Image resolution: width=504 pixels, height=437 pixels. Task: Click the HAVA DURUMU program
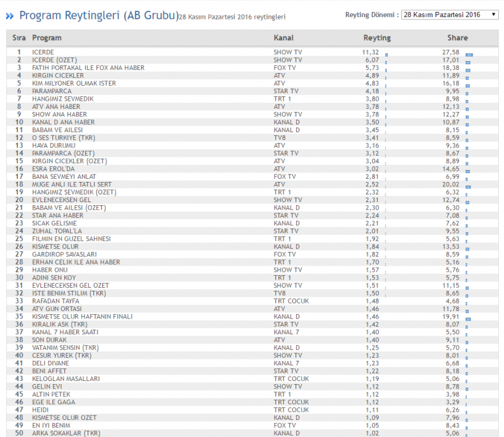point(54,145)
